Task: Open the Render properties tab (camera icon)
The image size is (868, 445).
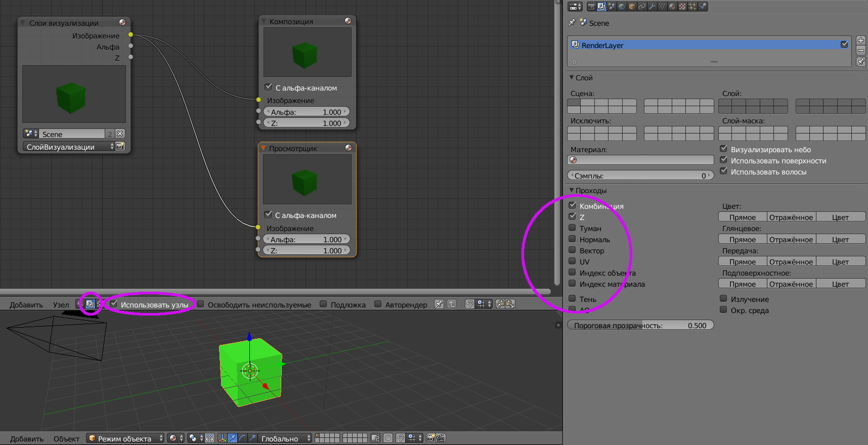Action: [x=591, y=7]
